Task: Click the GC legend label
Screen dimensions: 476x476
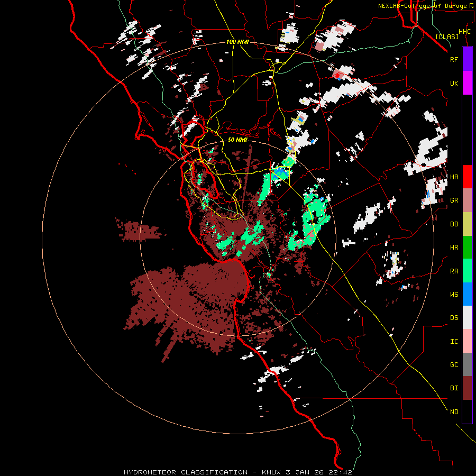Action: [x=454, y=364]
